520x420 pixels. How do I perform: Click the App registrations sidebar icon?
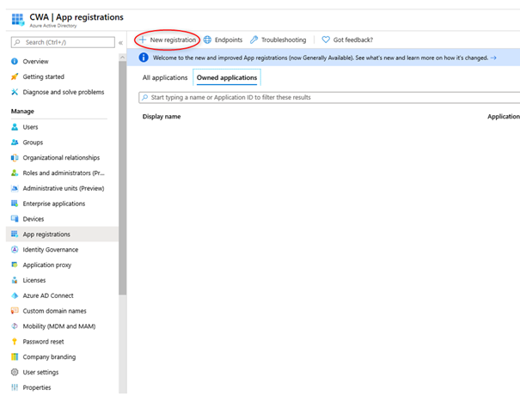pos(15,234)
